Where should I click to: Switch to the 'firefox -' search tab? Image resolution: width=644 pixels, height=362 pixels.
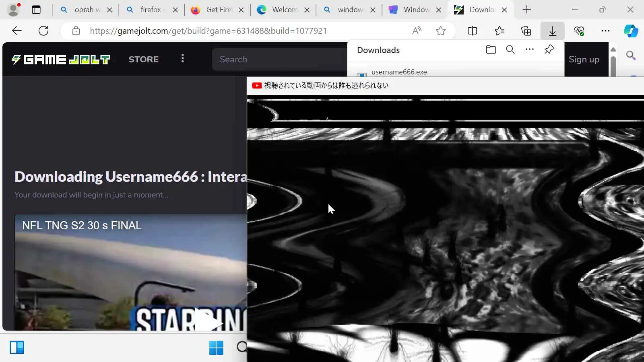coord(152,10)
